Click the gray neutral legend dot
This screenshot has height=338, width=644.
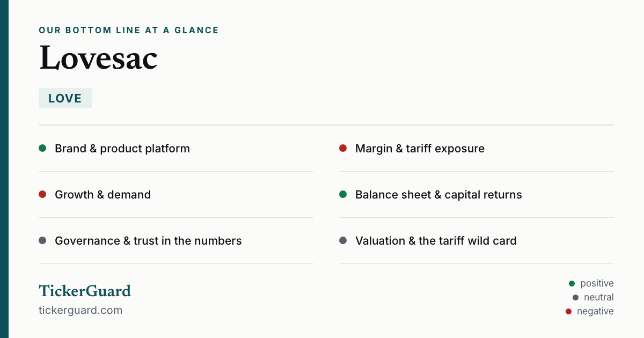575,297
